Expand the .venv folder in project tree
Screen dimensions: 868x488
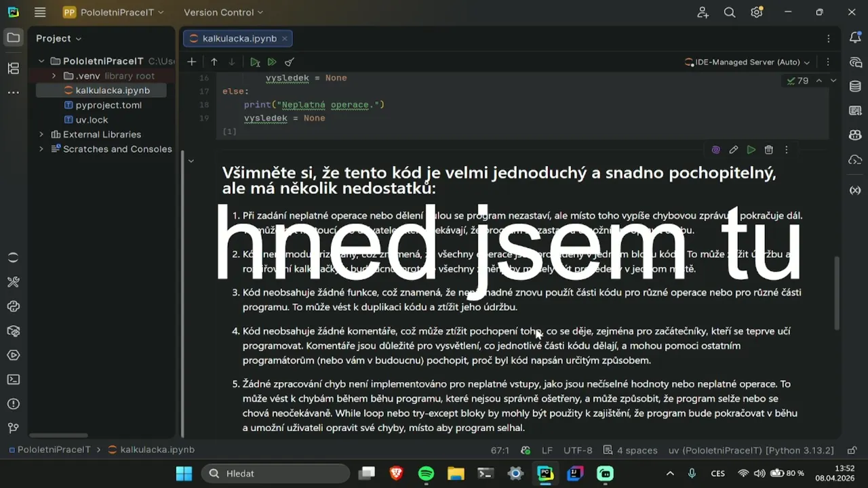pyautogui.click(x=54, y=76)
